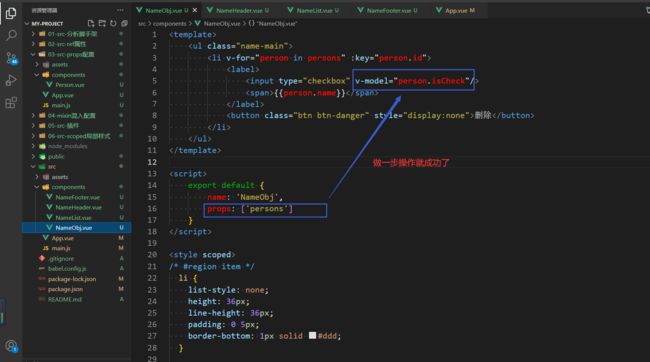This screenshot has width=650, height=362.
Task: Collapse all folders in the Explorer
Action: (124, 24)
